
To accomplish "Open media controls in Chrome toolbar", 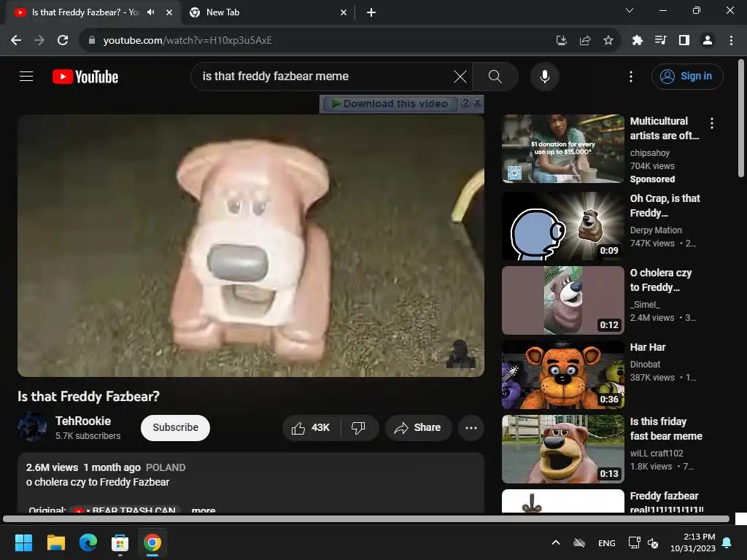I will coord(660,41).
